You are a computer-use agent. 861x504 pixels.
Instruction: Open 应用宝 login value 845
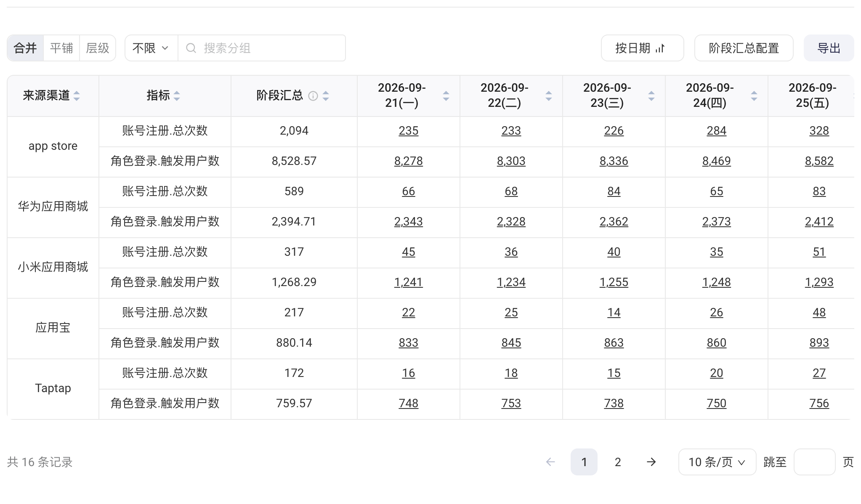(x=511, y=343)
